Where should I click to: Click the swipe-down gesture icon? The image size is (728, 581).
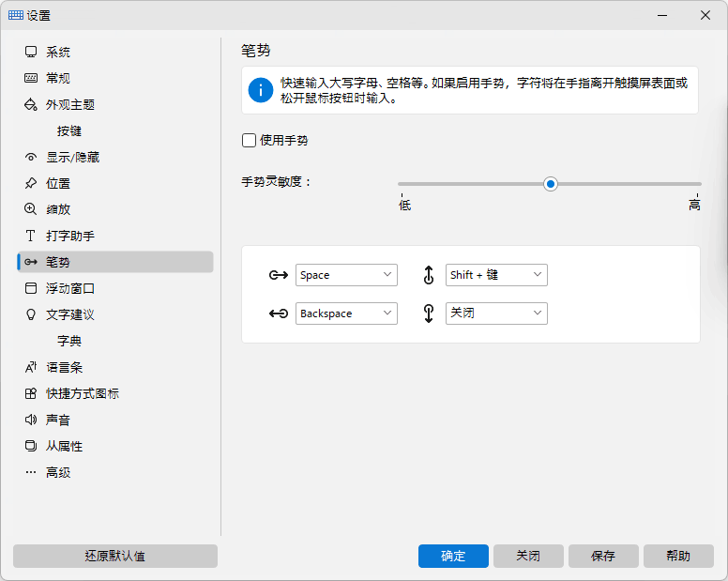[429, 313]
